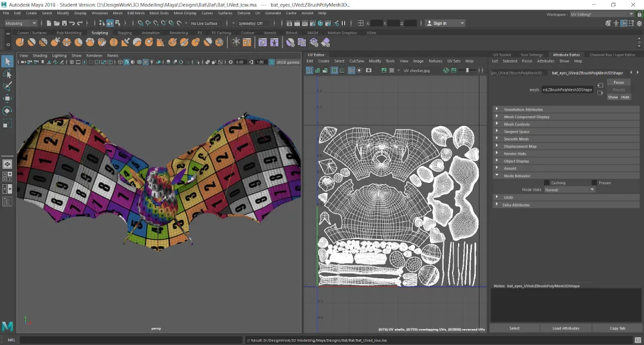Click the Redo arrow icon

[80, 23]
